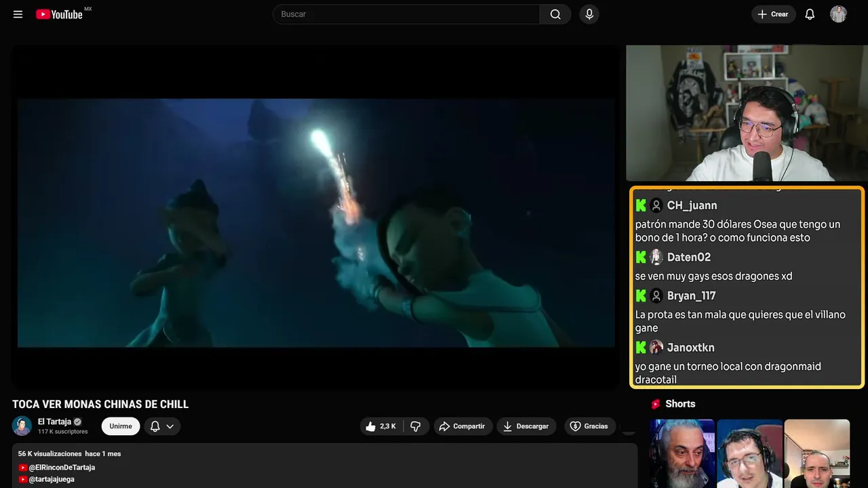The width and height of the screenshot is (868, 488).
Task: Click the Bryan_117 username in chat
Action: (692, 296)
